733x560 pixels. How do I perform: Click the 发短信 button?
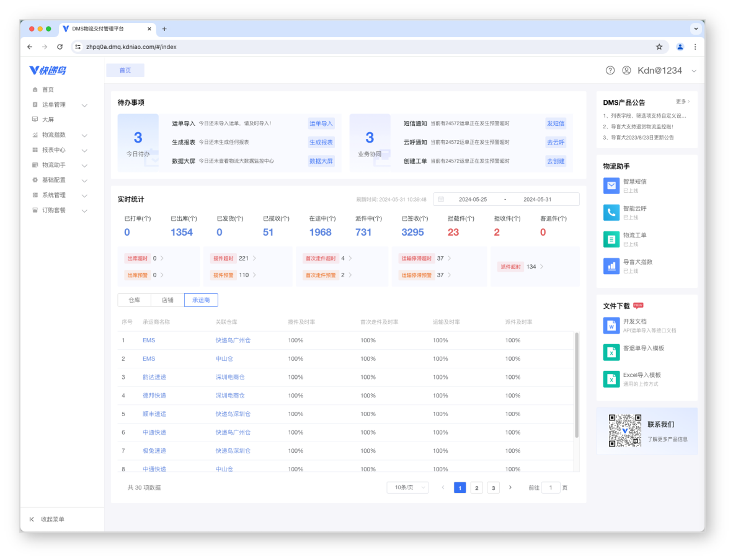point(556,123)
